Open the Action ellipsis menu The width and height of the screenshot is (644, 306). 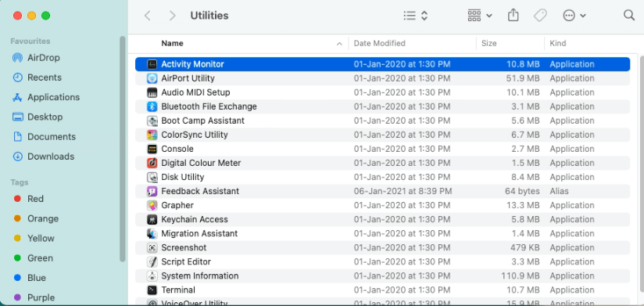pyautogui.click(x=574, y=16)
